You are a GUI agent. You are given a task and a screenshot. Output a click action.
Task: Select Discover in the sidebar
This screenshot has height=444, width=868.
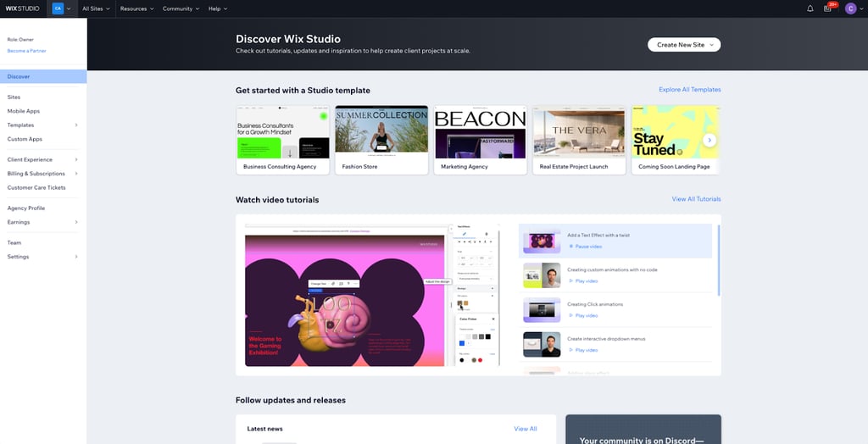43,76
